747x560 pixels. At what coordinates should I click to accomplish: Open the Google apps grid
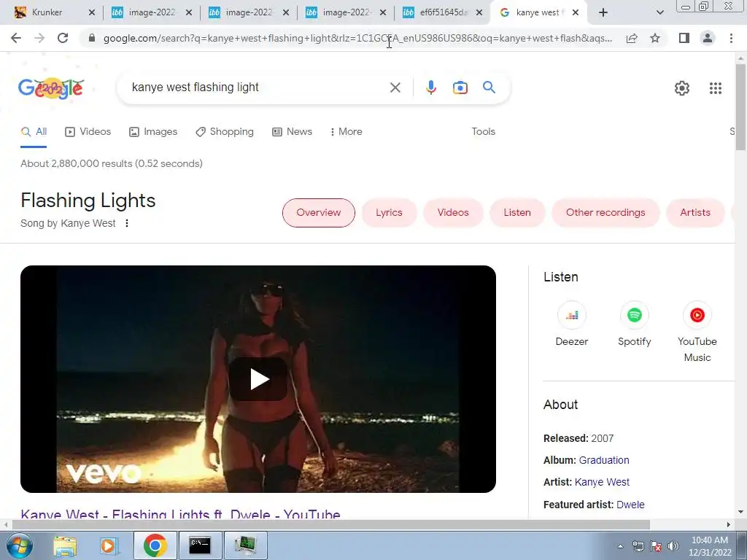coord(715,88)
